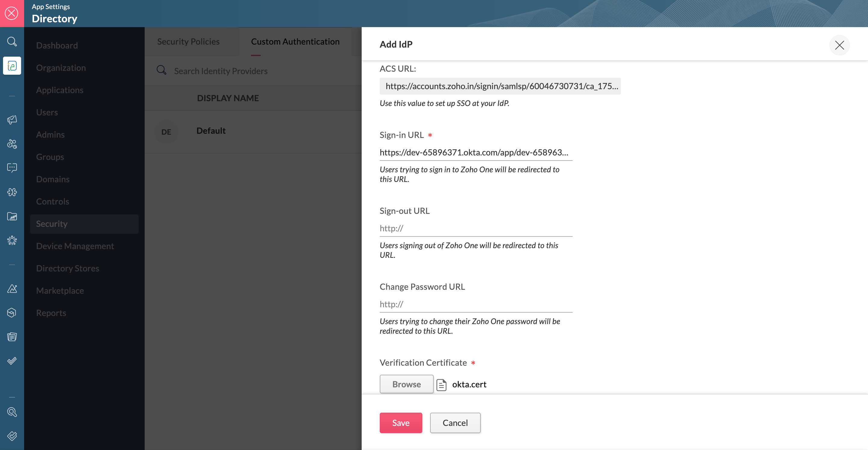Click the okta.cert file icon
The height and width of the screenshot is (450, 868).
(x=442, y=384)
